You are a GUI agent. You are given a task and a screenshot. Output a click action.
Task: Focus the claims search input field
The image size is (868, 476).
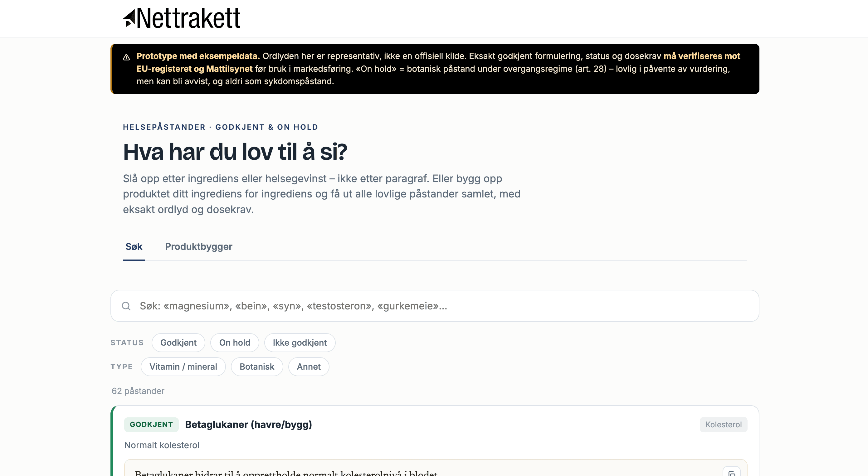pos(435,306)
